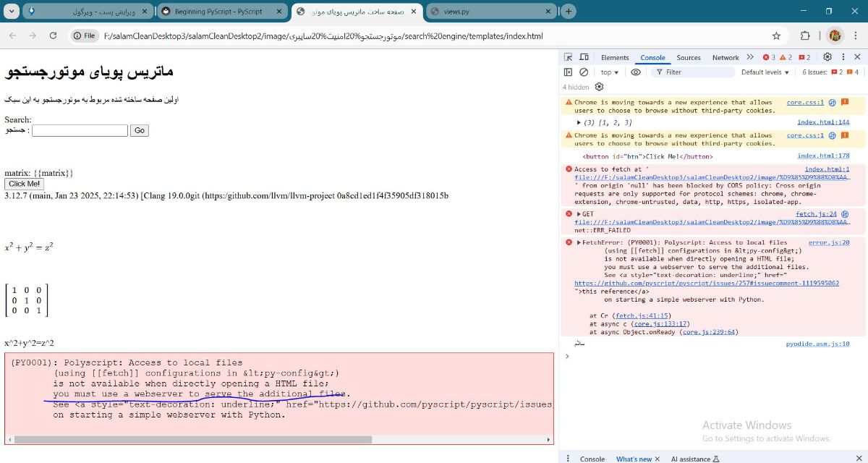Create live expression with the eye icon
This screenshot has height=463, width=868.
coord(636,72)
